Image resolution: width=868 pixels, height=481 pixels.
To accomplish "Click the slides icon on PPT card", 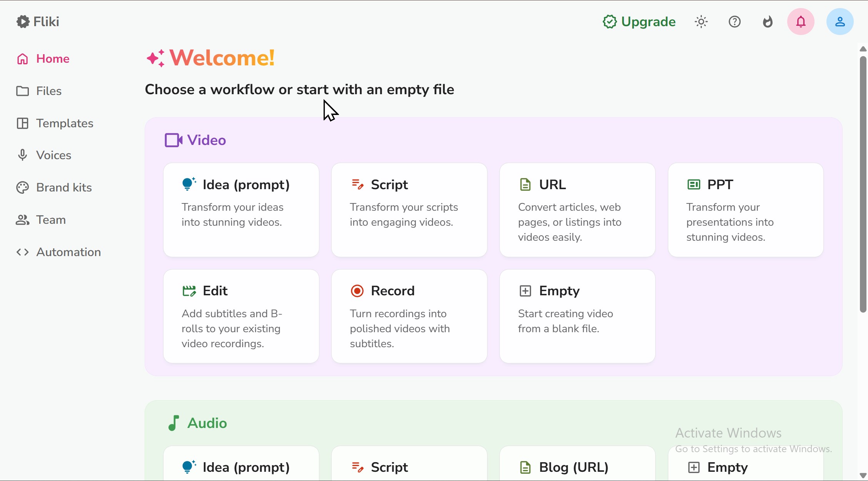I will [x=694, y=185].
